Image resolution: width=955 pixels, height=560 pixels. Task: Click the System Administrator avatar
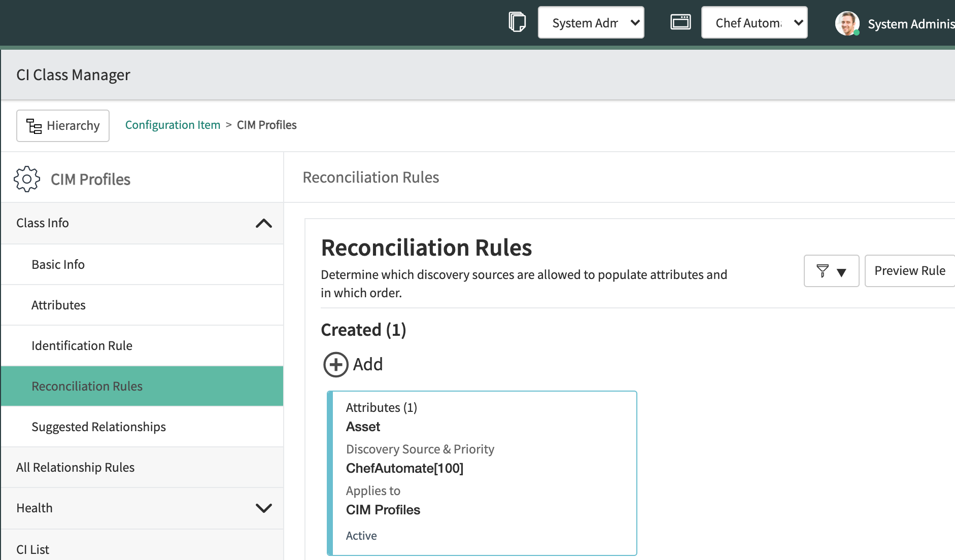[x=846, y=23]
